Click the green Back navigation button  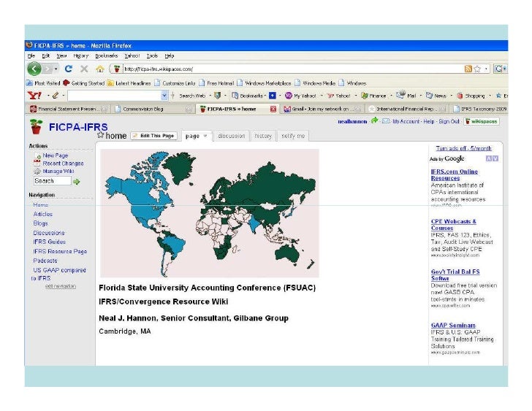34,69
